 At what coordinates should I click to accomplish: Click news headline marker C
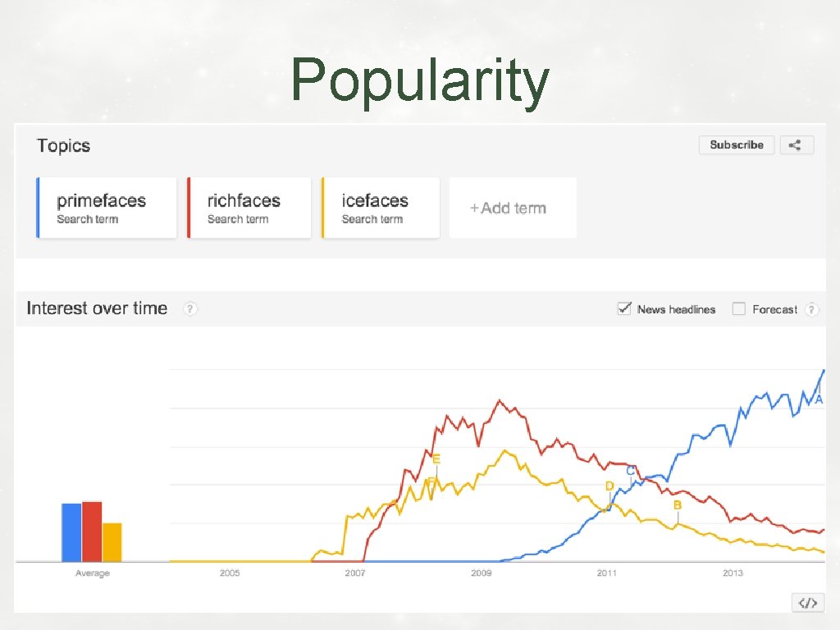pyautogui.click(x=631, y=471)
